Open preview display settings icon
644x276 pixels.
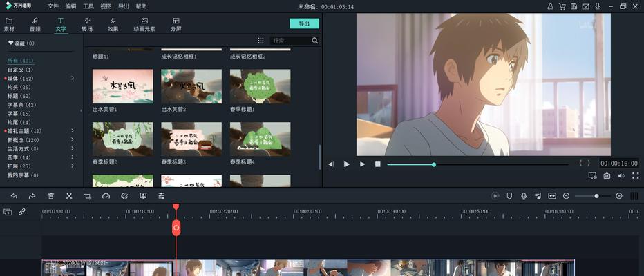tap(592, 175)
